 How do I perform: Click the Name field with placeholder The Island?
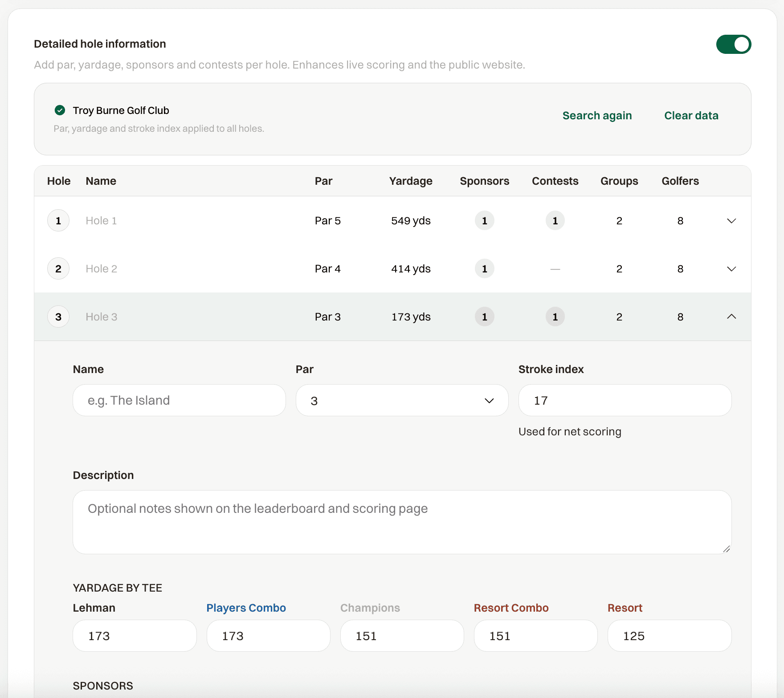179,400
